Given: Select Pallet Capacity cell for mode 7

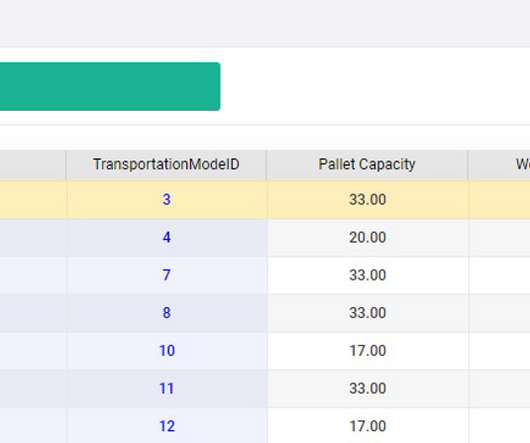Looking at the screenshot, I should pyautogui.click(x=368, y=275).
